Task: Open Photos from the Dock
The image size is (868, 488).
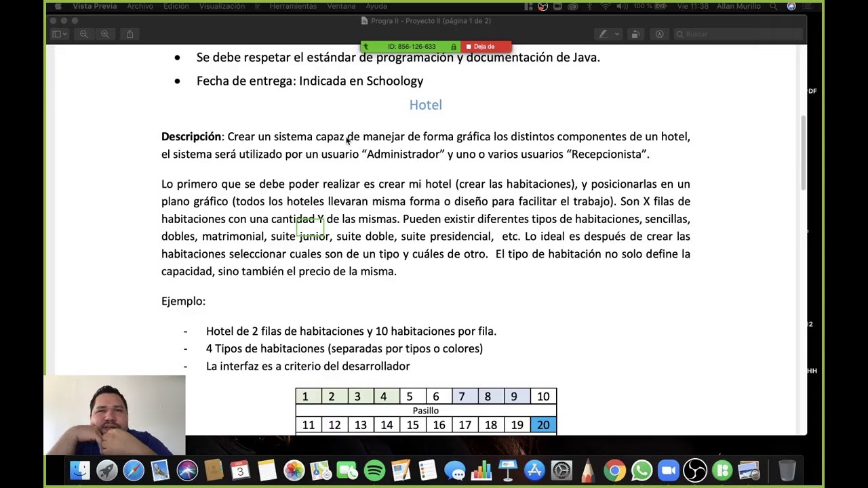Action: (294, 470)
